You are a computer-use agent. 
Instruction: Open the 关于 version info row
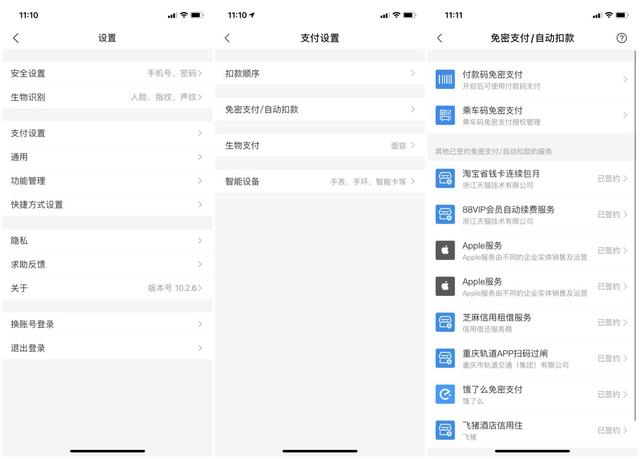tap(107, 288)
